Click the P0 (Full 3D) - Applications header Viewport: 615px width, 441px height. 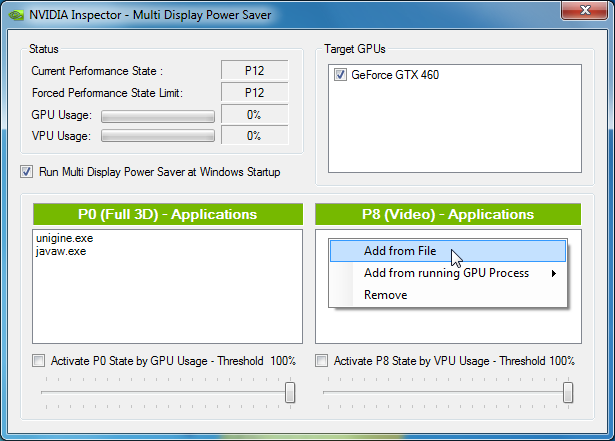click(167, 214)
